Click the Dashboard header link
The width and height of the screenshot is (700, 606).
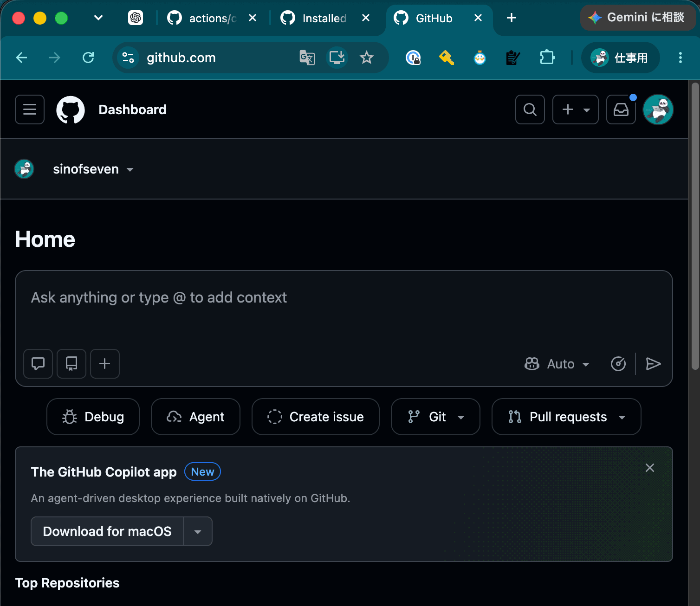(x=133, y=110)
